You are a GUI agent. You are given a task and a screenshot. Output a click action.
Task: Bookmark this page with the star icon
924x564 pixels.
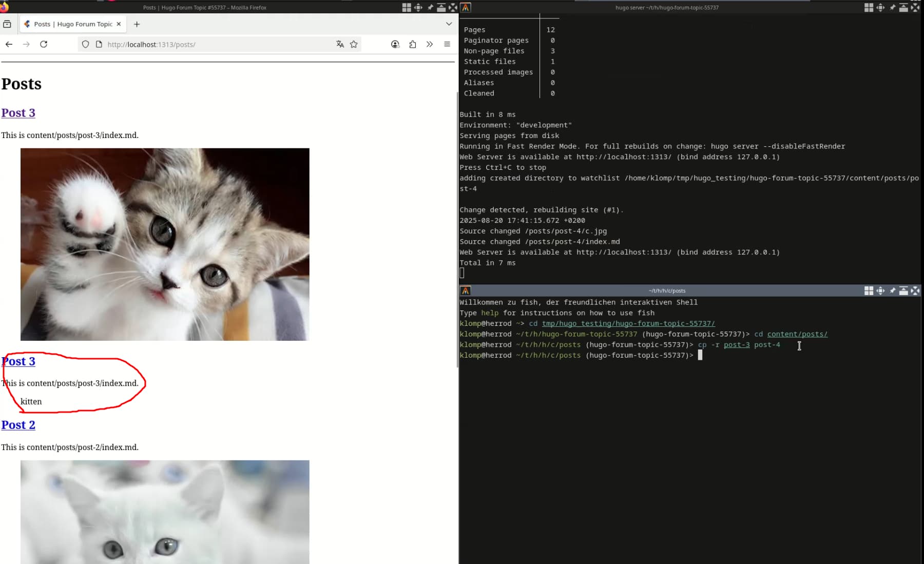coord(354,45)
